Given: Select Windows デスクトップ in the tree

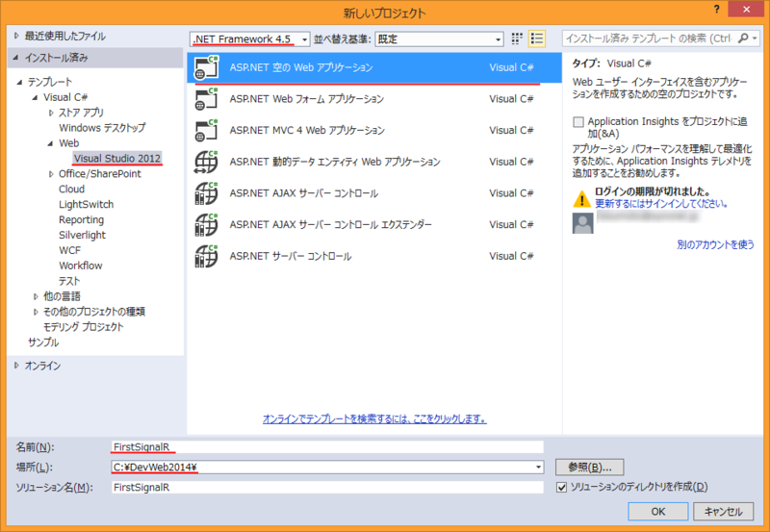Looking at the screenshot, I should (102, 128).
